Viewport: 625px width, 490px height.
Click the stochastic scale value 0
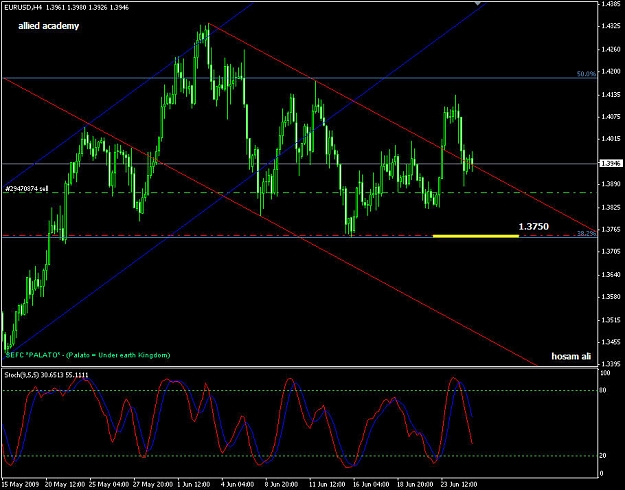tap(602, 474)
